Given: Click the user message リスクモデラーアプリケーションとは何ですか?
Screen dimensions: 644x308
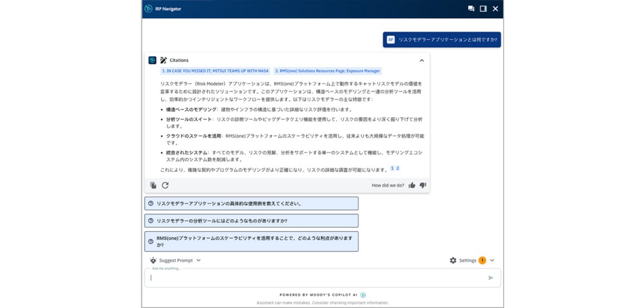Looking at the screenshot, I should pos(448,40).
